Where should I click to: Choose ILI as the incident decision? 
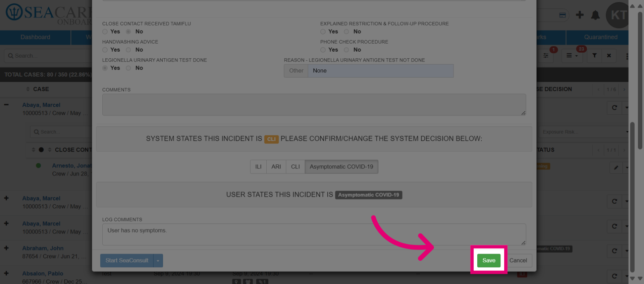pos(258,167)
